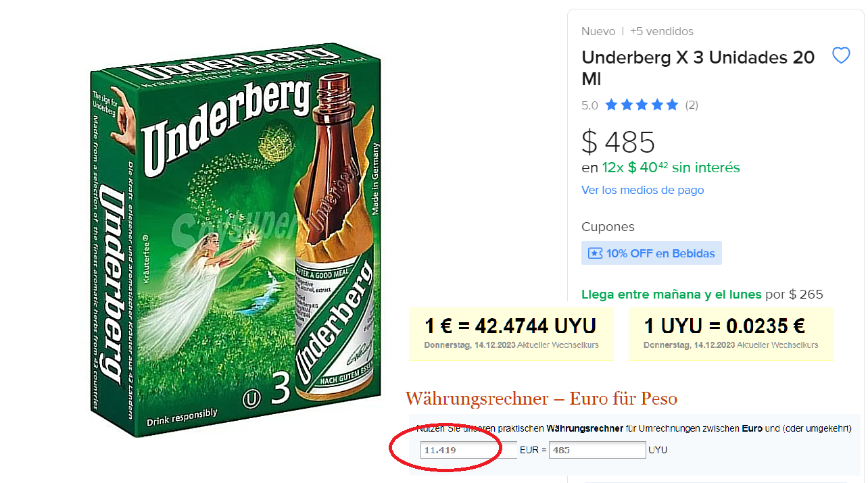
Task: Click the Nuevo condition label
Action: [x=598, y=31]
